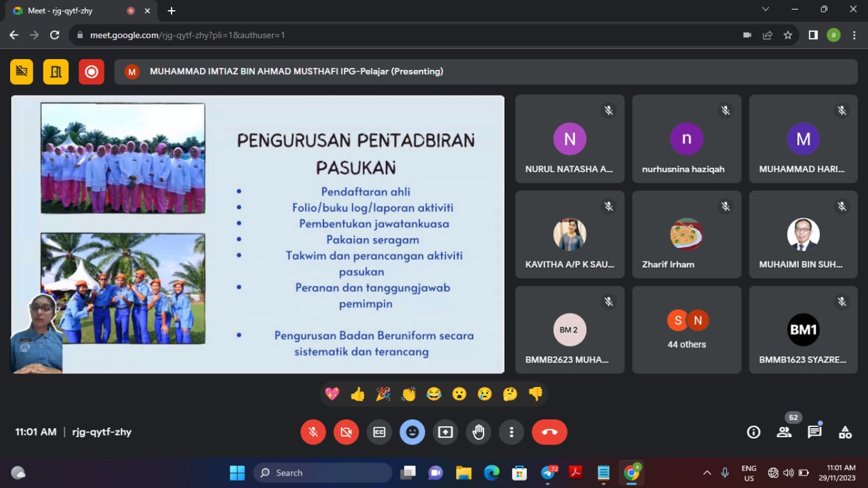Click the red recording indicator button
This screenshot has width=868, height=488.
click(x=92, y=71)
